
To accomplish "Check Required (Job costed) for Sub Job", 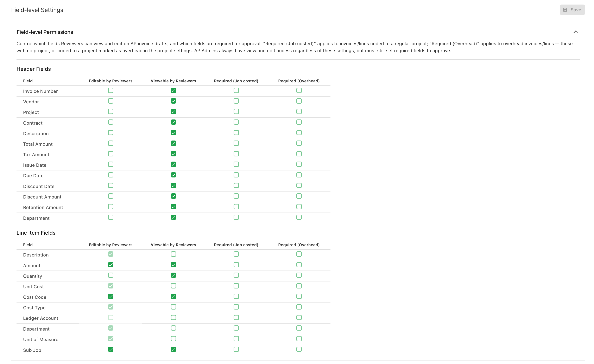I will coord(236,349).
